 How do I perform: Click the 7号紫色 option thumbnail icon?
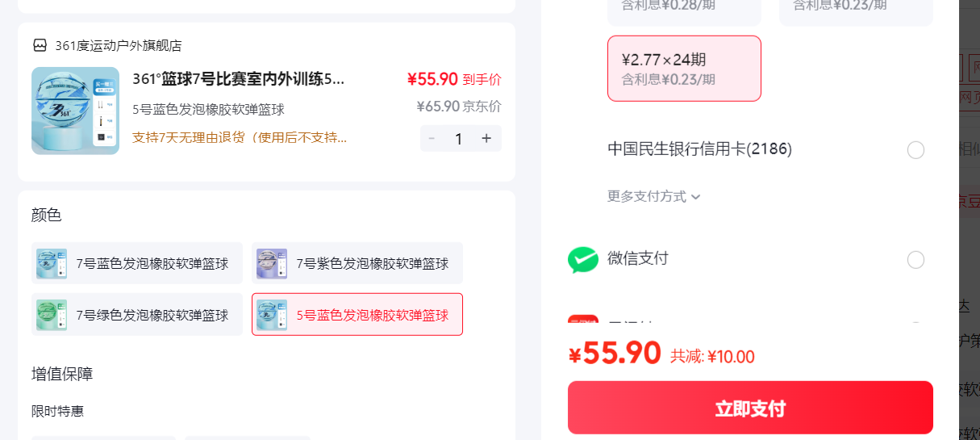point(272,263)
